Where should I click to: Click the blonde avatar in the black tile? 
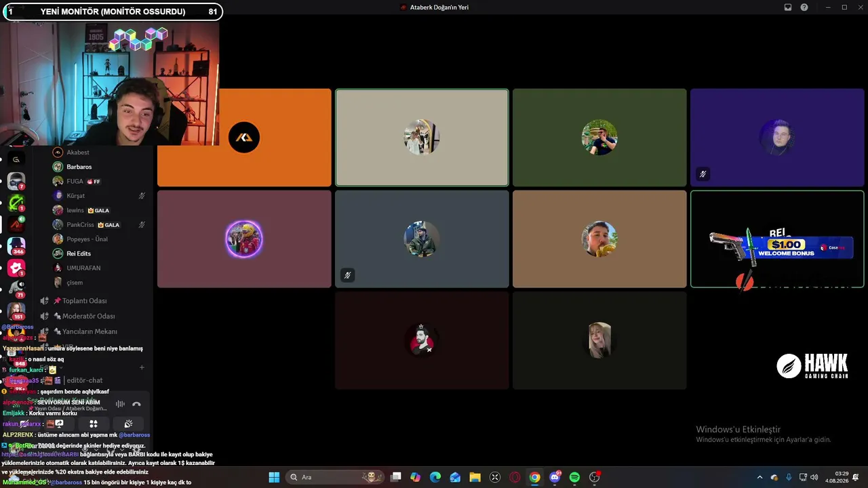(x=599, y=340)
